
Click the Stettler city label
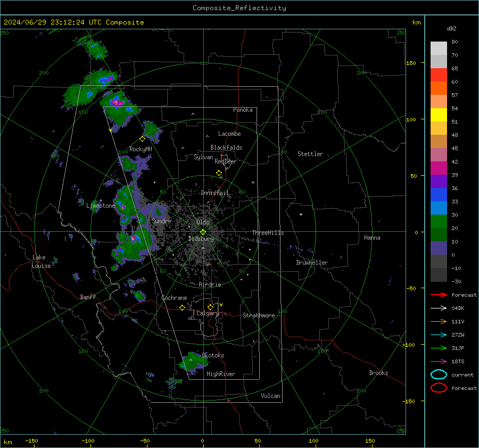[310, 154]
